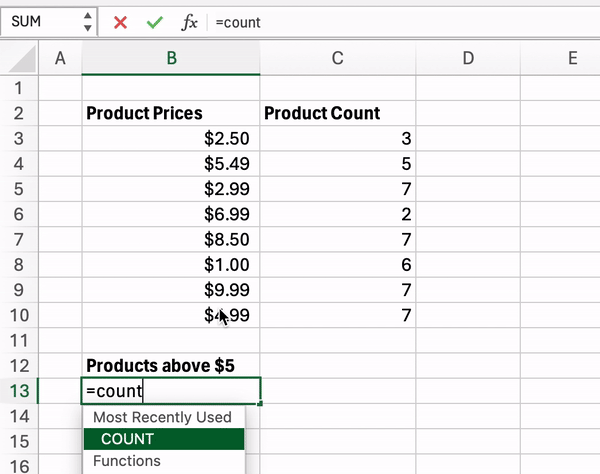This screenshot has height=474, width=600.
Task: Select count cell with value 6
Action: tap(338, 265)
